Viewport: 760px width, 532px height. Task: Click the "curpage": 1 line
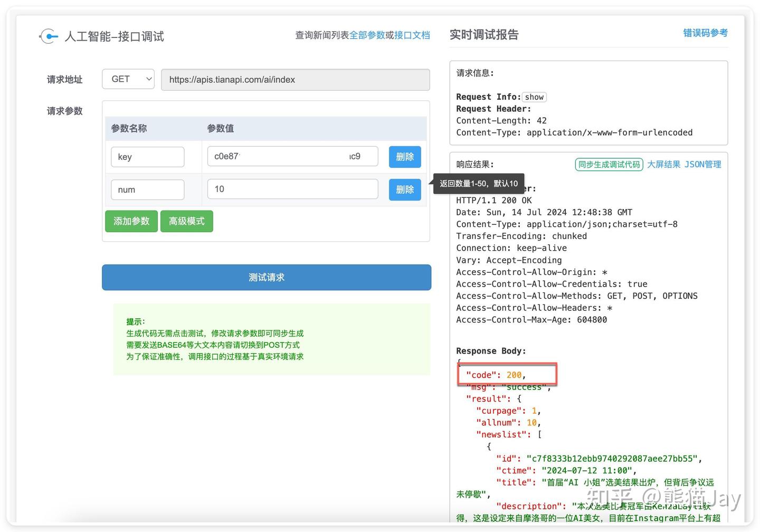pyautogui.click(x=508, y=411)
